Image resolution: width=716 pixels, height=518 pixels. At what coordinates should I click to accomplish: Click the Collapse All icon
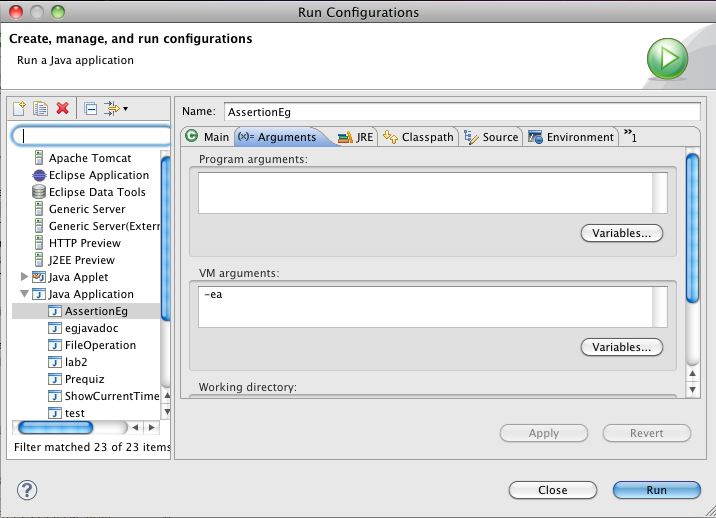(x=90, y=109)
